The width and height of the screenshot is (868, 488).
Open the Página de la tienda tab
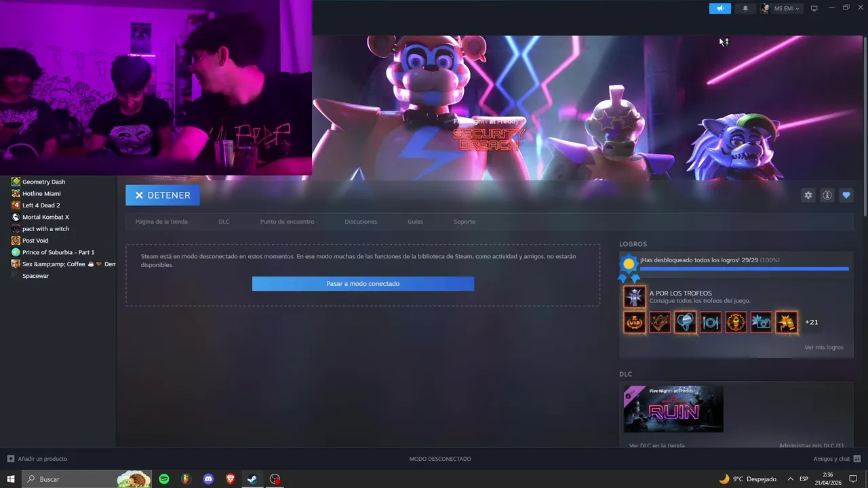(x=161, y=222)
